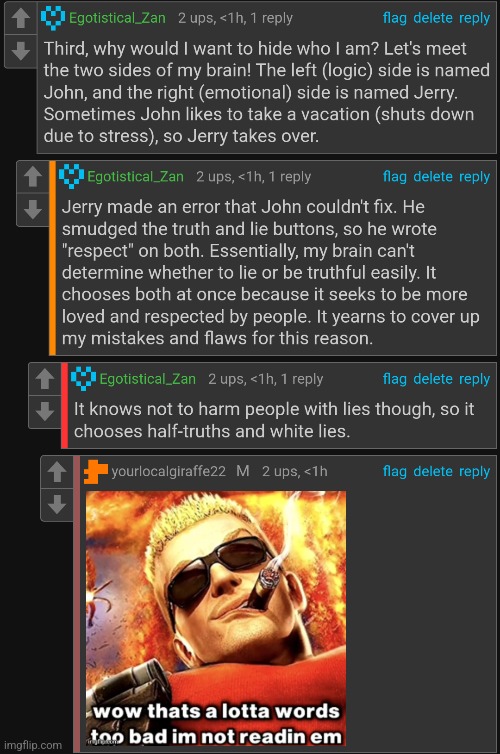Downvote the comment about half-truths and white lies
500x754 pixels.
click(45, 412)
